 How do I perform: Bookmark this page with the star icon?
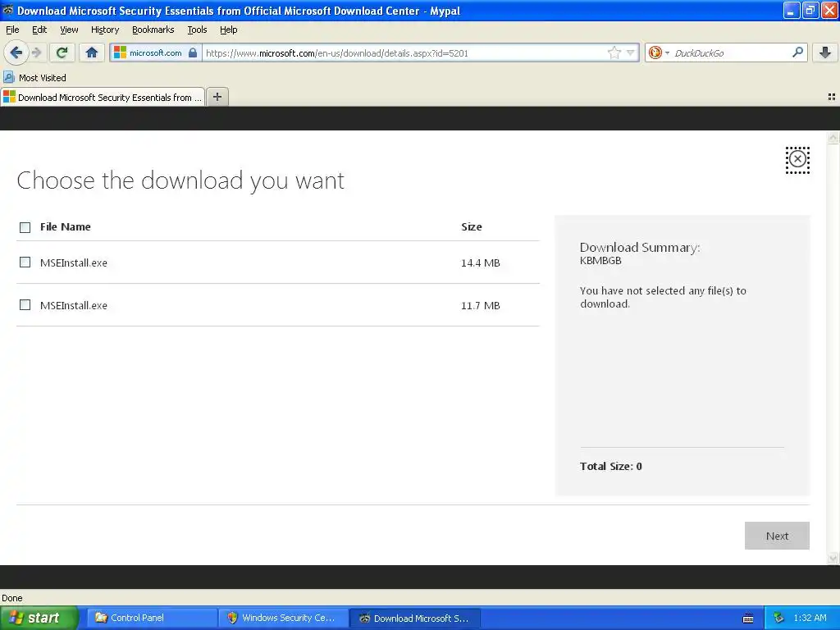pyautogui.click(x=614, y=52)
